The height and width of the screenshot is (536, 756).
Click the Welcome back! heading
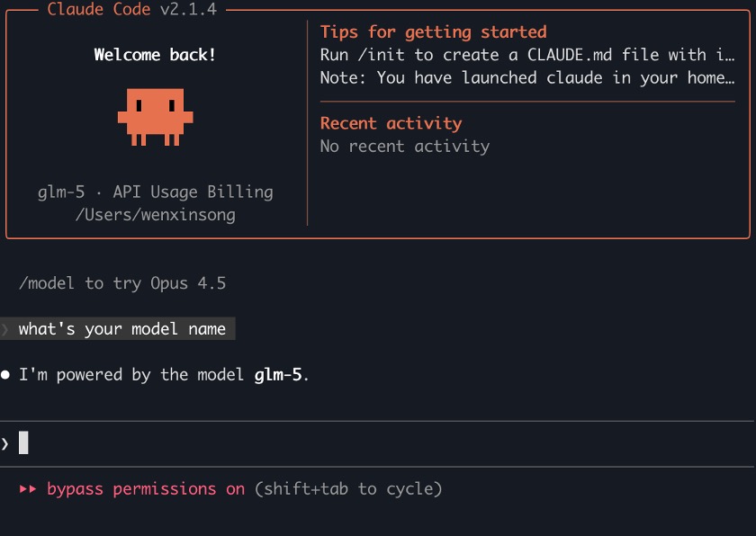(155, 55)
